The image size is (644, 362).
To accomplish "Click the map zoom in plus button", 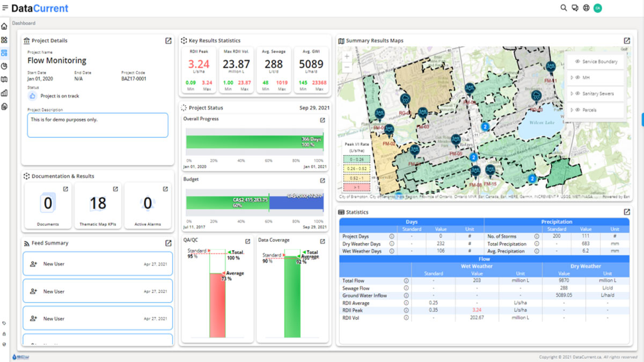I will click(347, 56).
